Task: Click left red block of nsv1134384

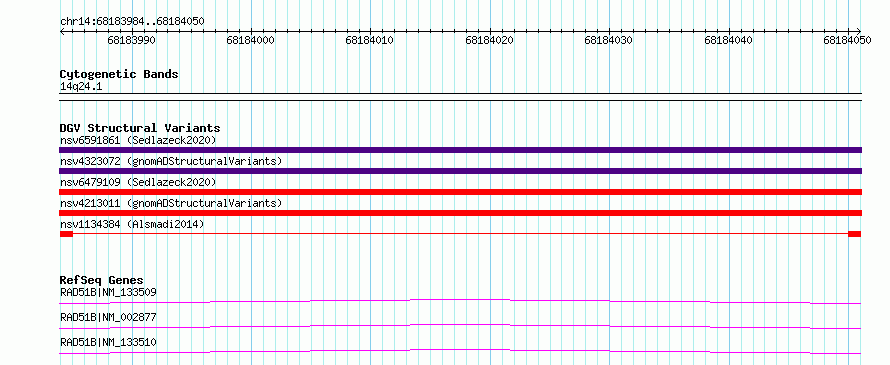Action: (66, 234)
